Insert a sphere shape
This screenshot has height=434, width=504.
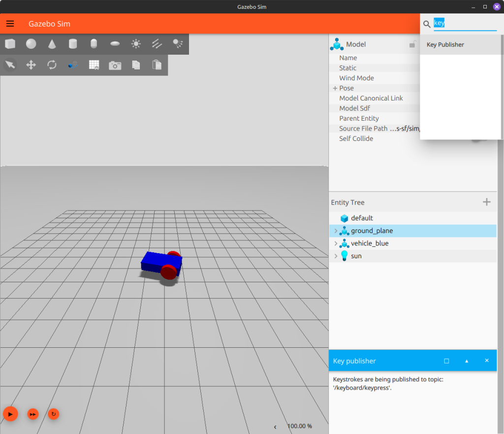[x=31, y=44]
